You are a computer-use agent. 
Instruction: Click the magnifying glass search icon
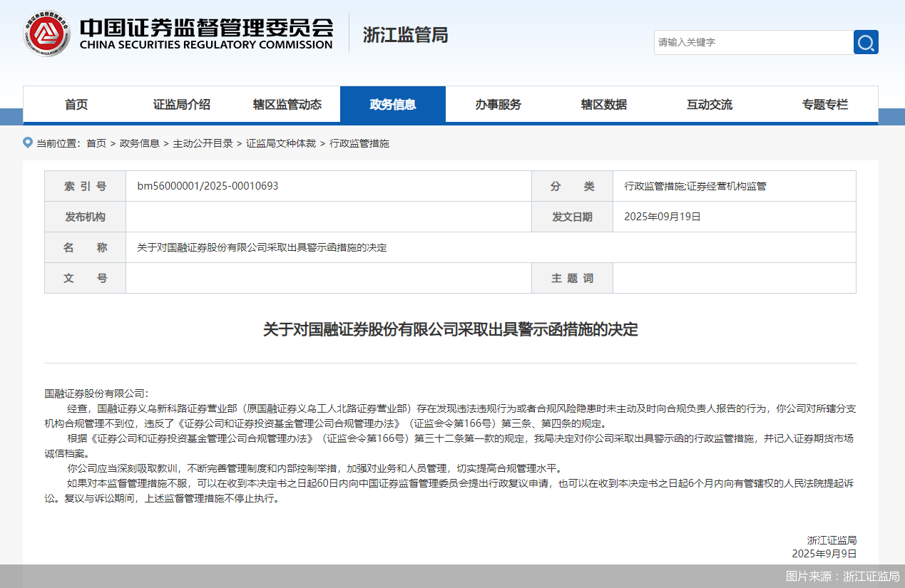point(865,42)
